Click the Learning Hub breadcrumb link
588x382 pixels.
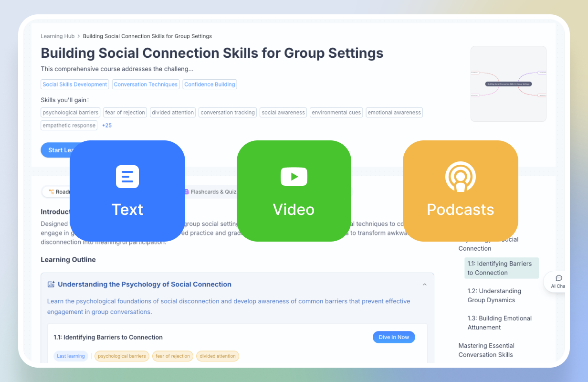coord(58,36)
